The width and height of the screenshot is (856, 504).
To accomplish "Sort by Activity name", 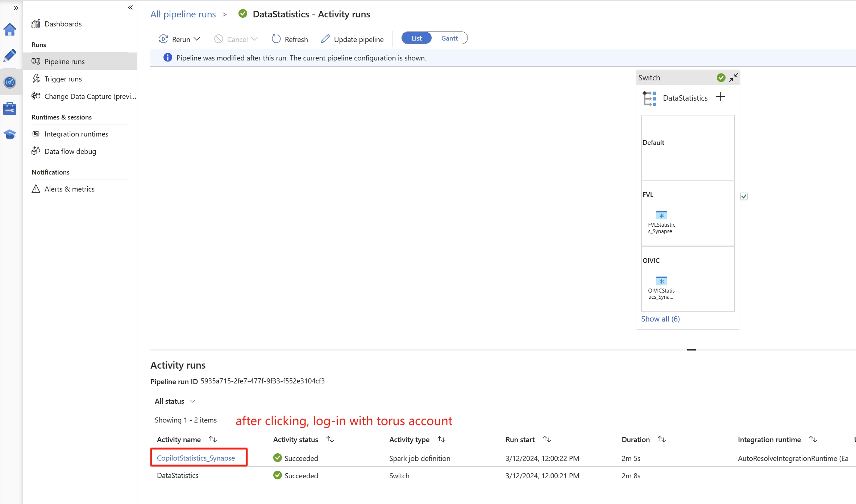I will (x=213, y=439).
